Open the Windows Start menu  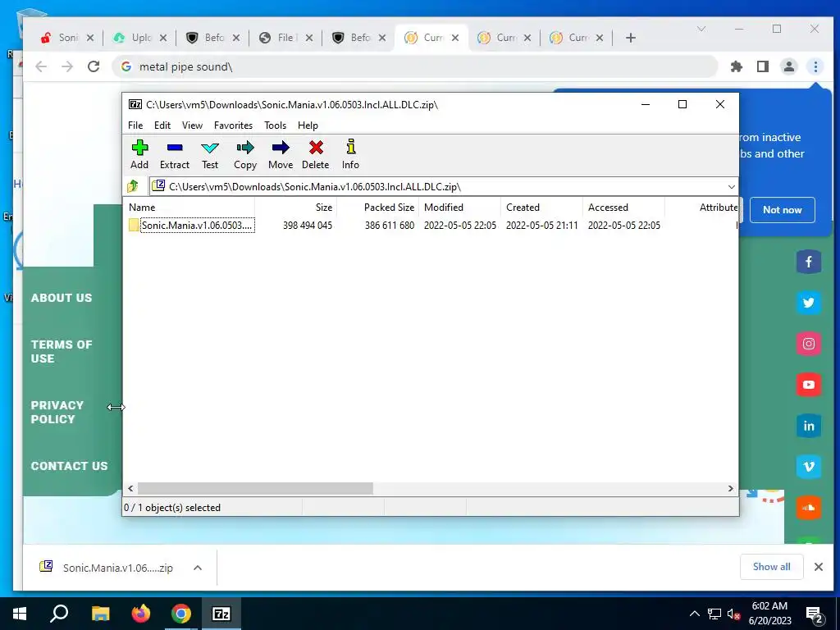click(x=20, y=614)
